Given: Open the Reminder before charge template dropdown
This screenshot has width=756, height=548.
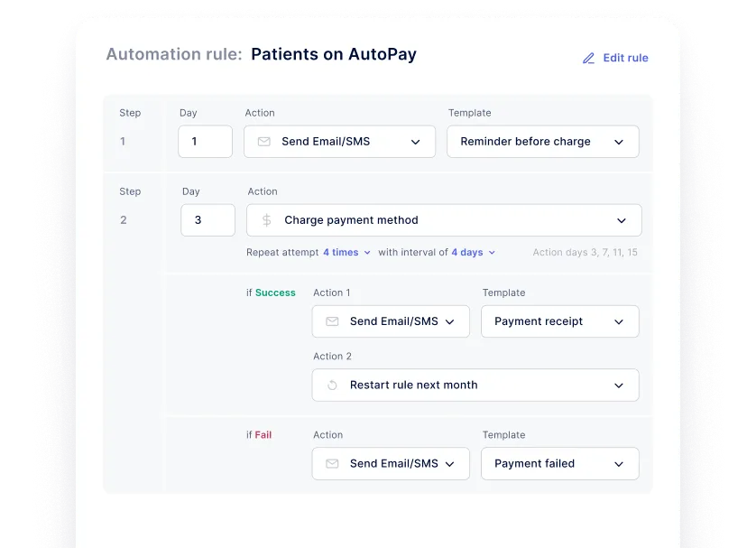Looking at the screenshot, I should (x=543, y=142).
